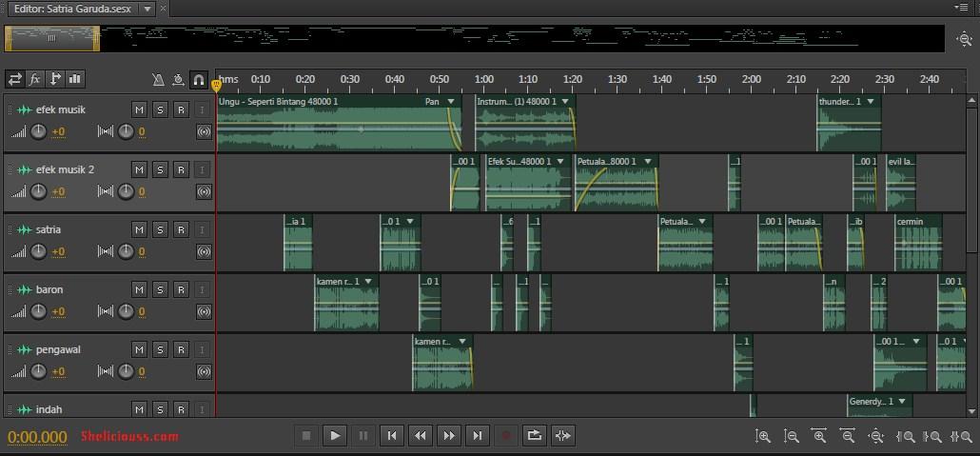The height and width of the screenshot is (456, 980).
Task: Enable snapping with the magnet icon
Action: click(x=199, y=79)
